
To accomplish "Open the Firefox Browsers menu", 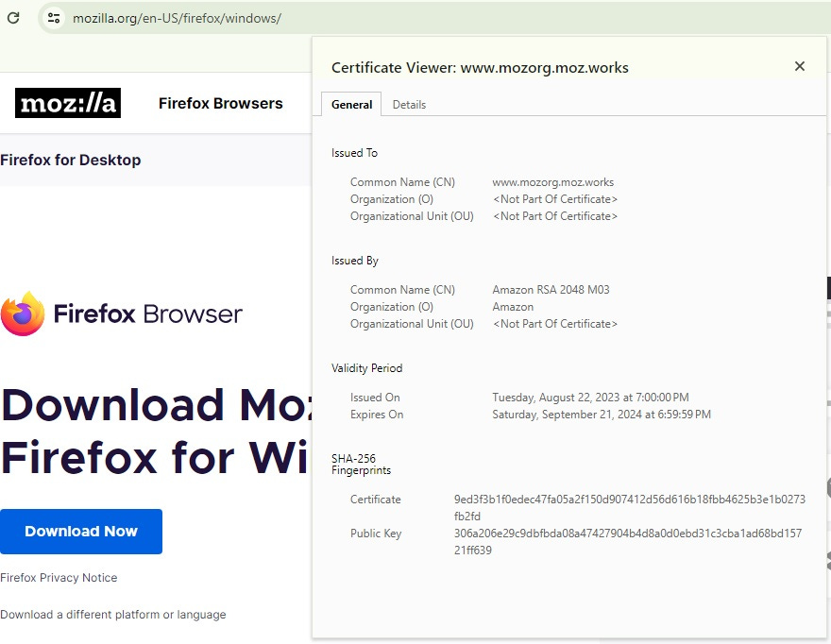I will (220, 103).
